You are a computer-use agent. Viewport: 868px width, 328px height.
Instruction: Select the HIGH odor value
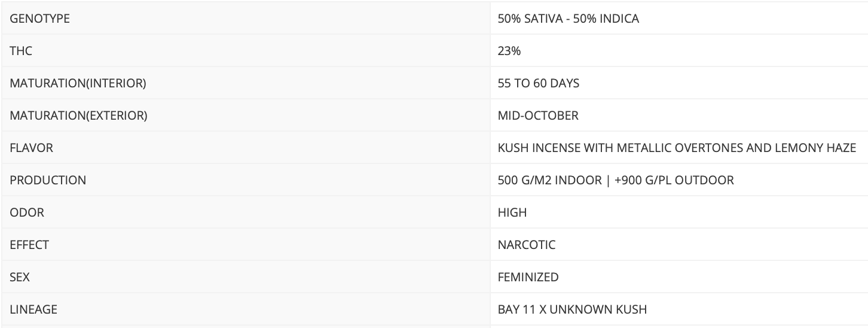tap(512, 212)
